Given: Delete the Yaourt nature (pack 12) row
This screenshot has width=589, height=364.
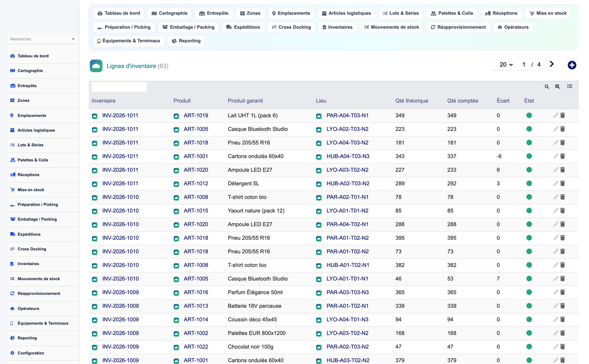Looking at the screenshot, I should point(563,211).
